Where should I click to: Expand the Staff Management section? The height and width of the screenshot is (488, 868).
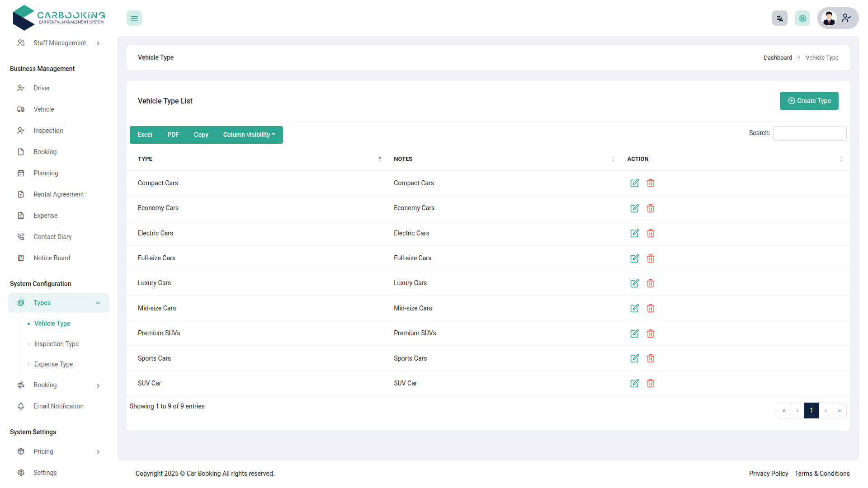(x=59, y=43)
